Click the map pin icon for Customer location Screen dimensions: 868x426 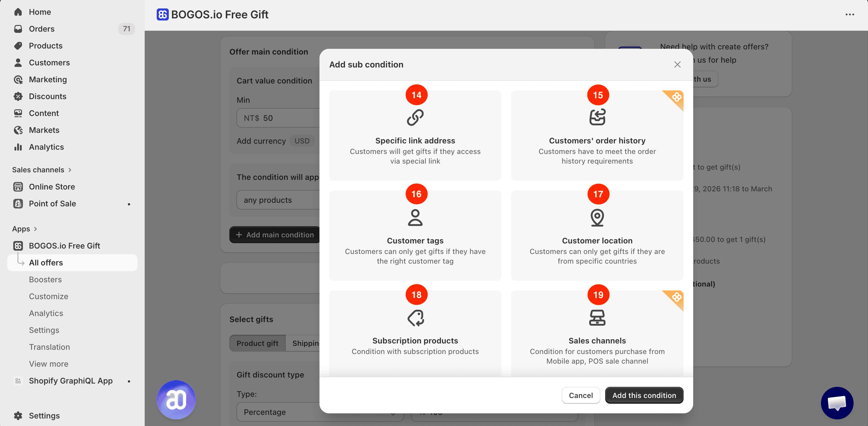point(597,218)
